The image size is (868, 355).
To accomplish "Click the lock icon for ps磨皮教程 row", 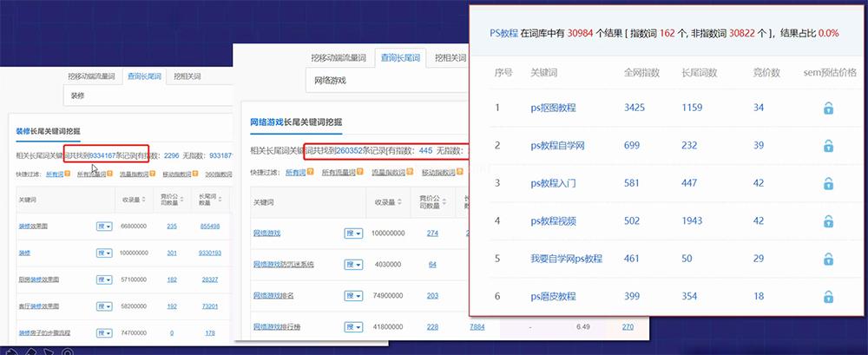I will pos(828,297).
